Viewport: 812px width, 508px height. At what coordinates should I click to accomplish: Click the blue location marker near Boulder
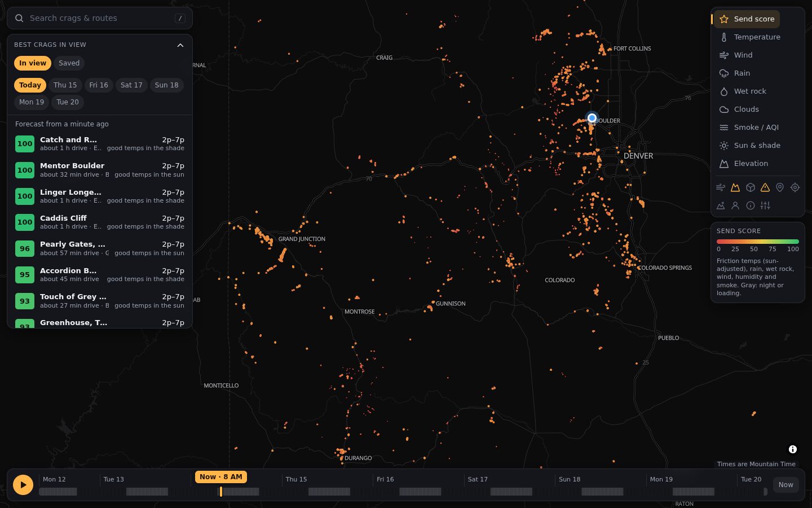tap(592, 118)
